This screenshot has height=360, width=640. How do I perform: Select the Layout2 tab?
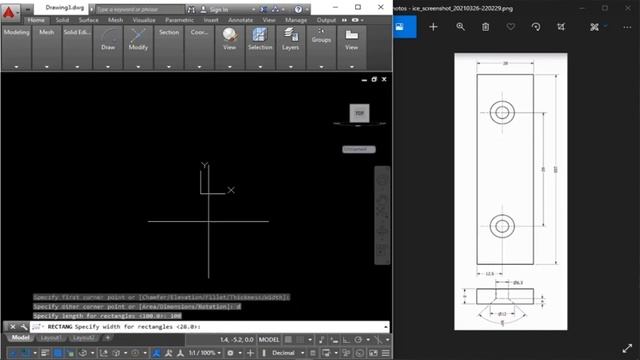(84, 338)
